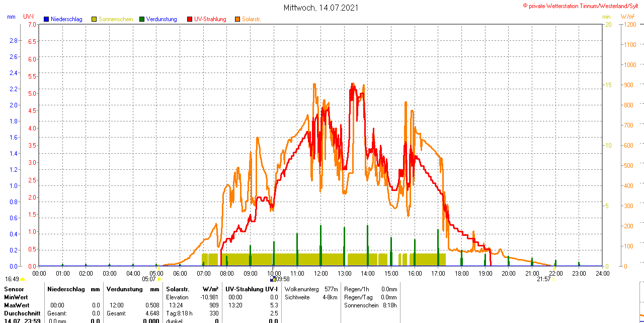Click the Wolkenunterg value 577m
The width and height of the screenshot is (644, 323).
(331, 289)
